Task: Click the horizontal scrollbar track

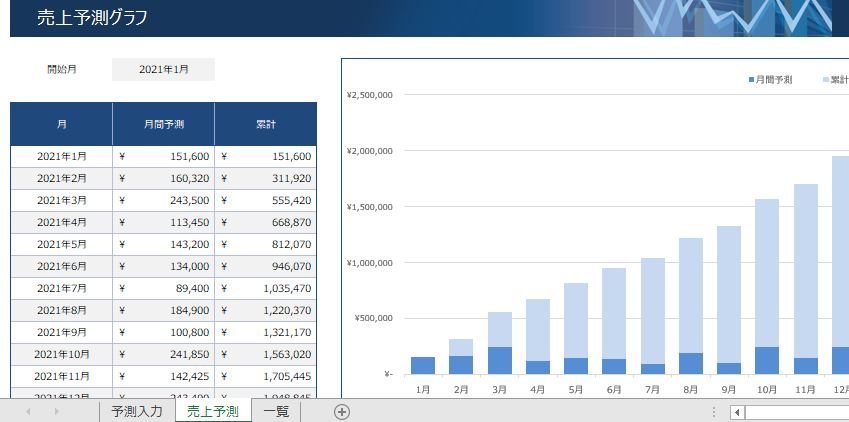Action: [795, 412]
